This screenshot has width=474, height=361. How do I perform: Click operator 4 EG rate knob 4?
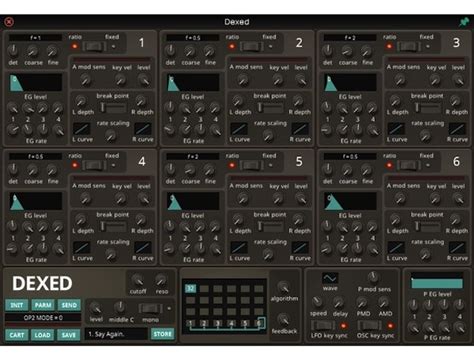coord(59,248)
